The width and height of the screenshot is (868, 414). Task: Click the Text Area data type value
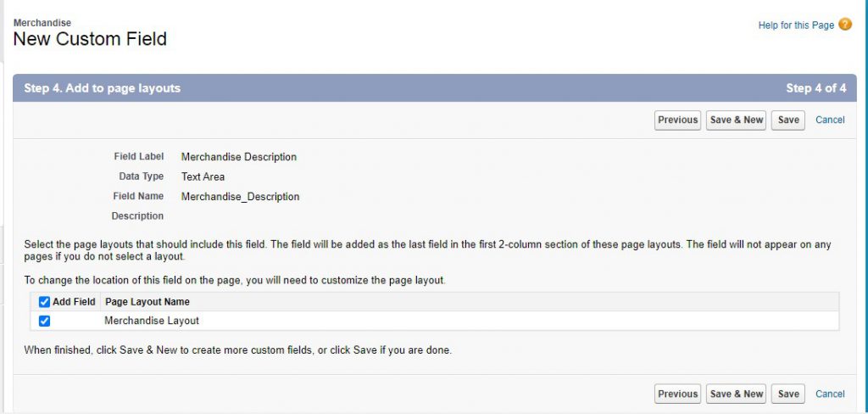[203, 177]
